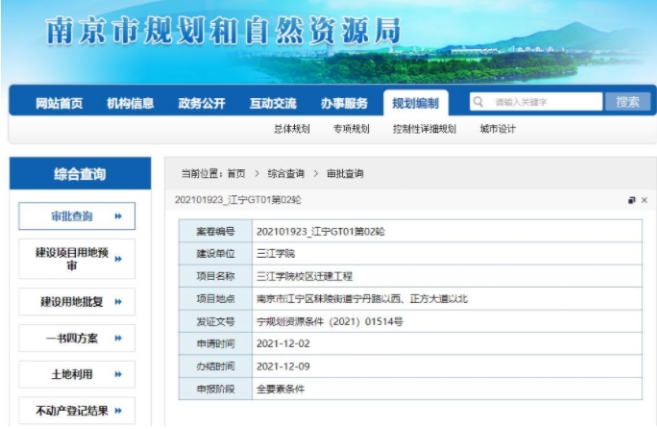Click the arrow icon beside 建设用地批复
This screenshot has height=429, width=657.
click(118, 301)
